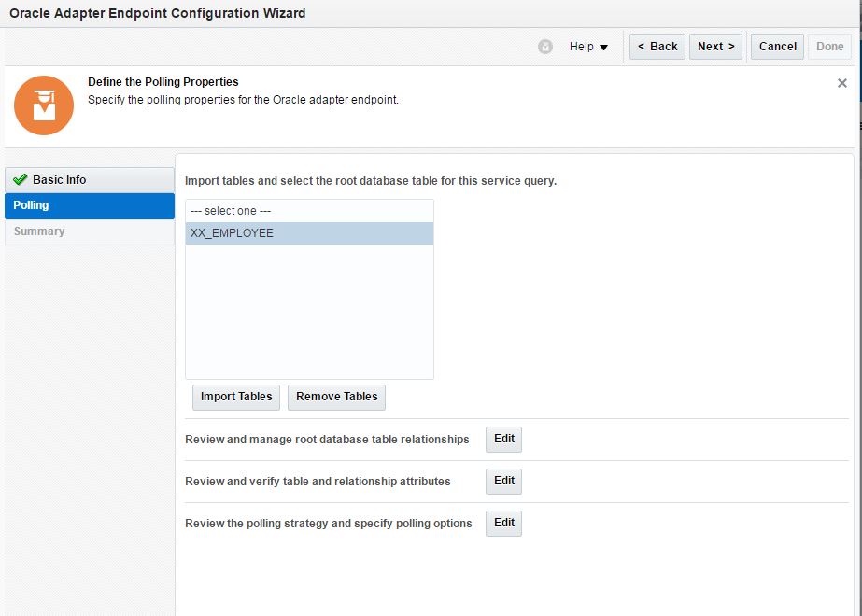Screen dimensions: 862x616
Task: Dismiss the Polling Properties header with X
Action: [x=842, y=83]
